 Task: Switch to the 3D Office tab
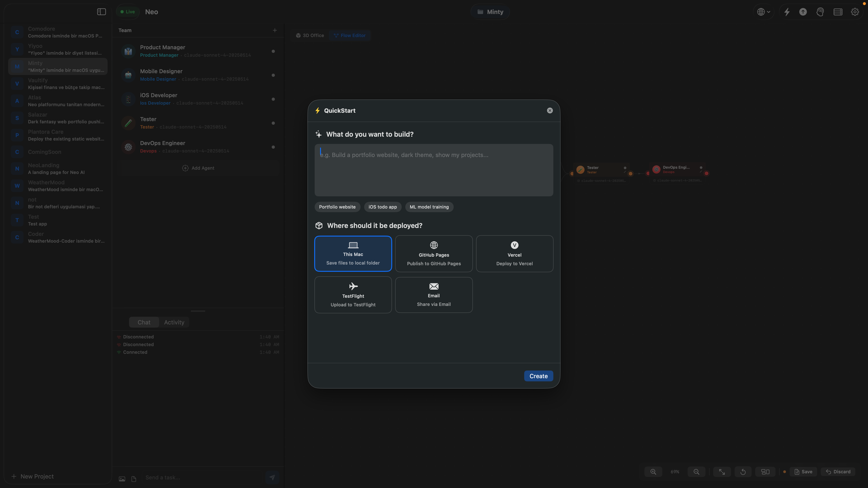pyautogui.click(x=310, y=35)
